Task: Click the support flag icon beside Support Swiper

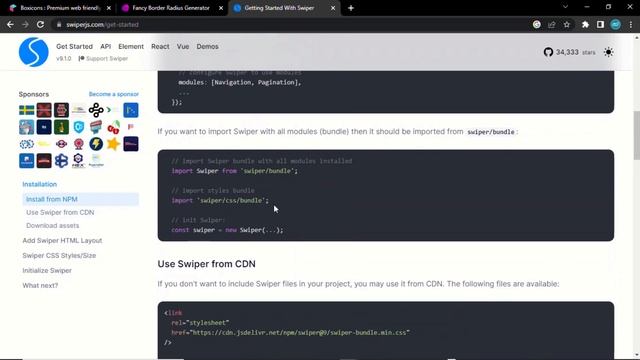Action: tap(81, 58)
